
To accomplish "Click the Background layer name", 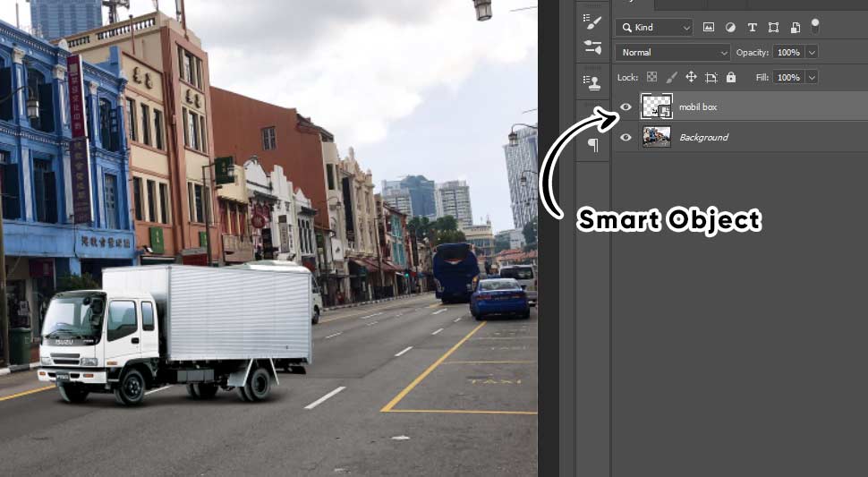I will [703, 137].
